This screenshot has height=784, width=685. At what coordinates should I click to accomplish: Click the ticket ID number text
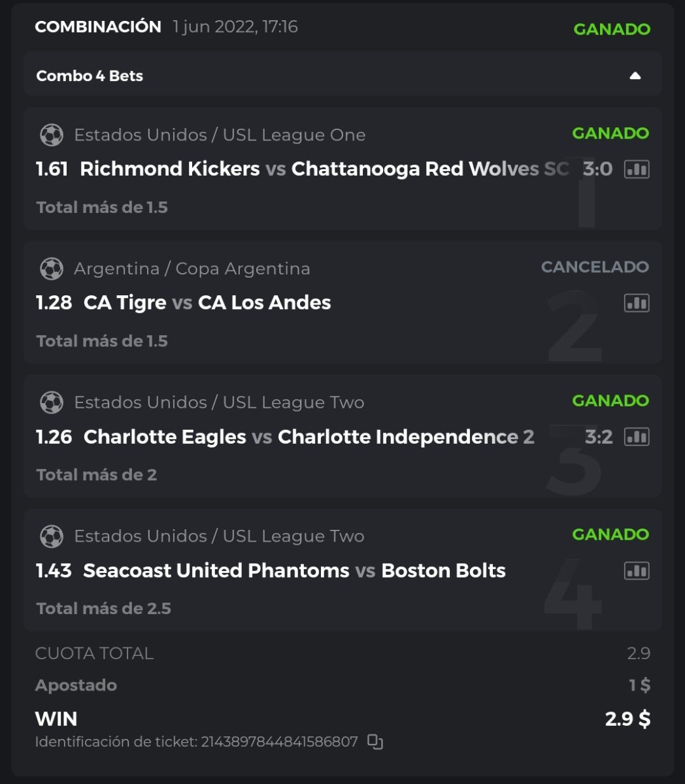tap(279, 742)
